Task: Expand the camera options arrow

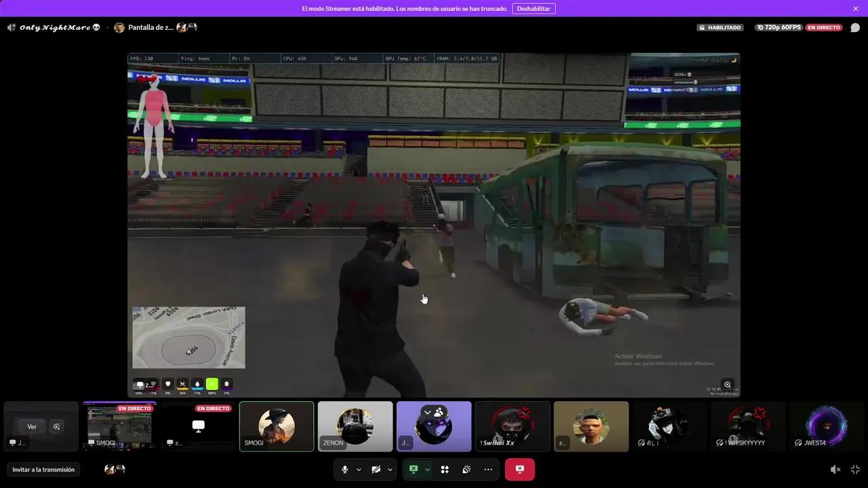Action: click(390, 470)
